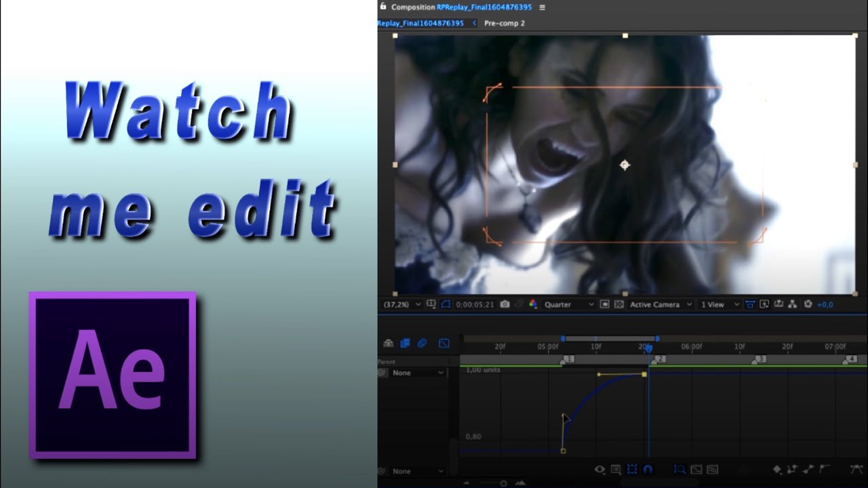Click the grid and guide options icon
Image resolution: width=868 pixels, height=488 pixels.
pos(431,304)
